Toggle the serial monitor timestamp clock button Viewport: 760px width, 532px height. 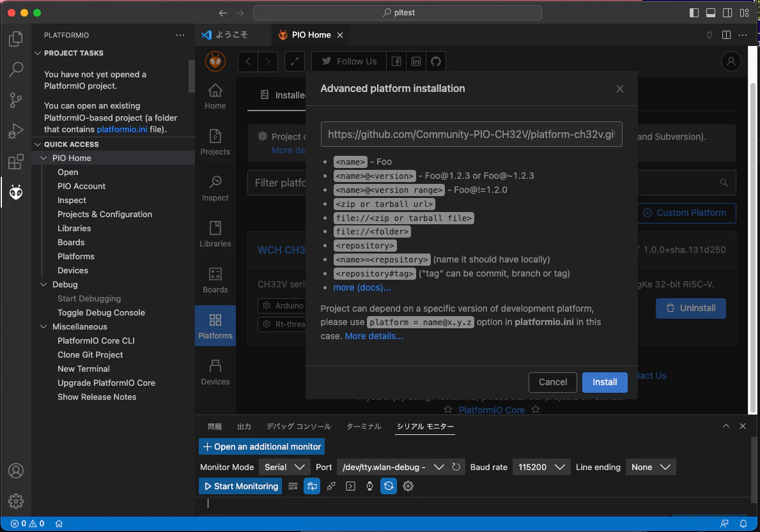point(369,486)
